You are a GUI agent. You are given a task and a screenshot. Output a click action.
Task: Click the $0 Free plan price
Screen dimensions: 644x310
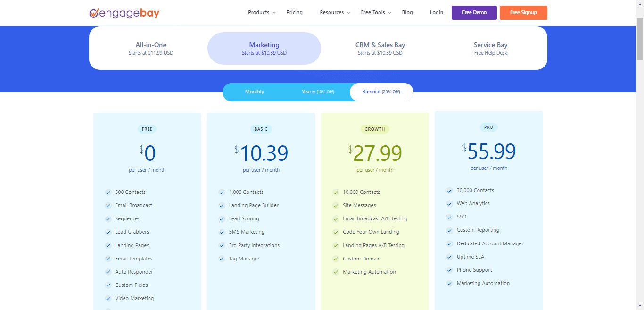coord(147,153)
